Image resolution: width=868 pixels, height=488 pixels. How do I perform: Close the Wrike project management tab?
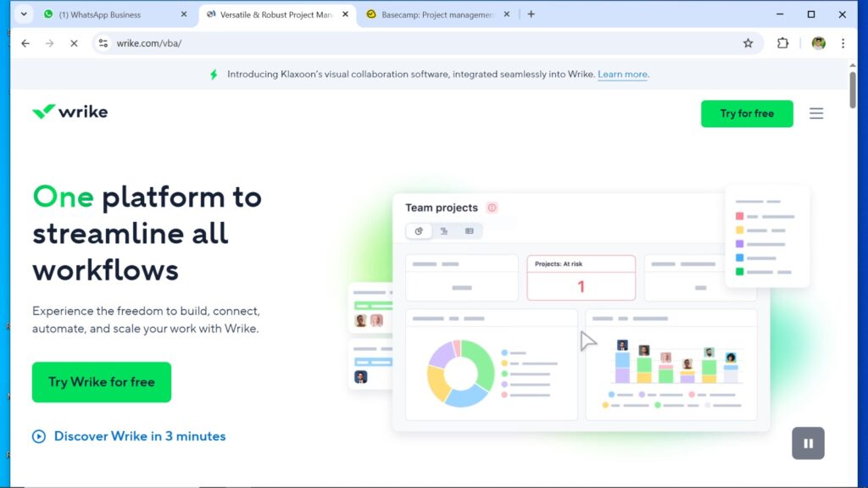(x=346, y=14)
